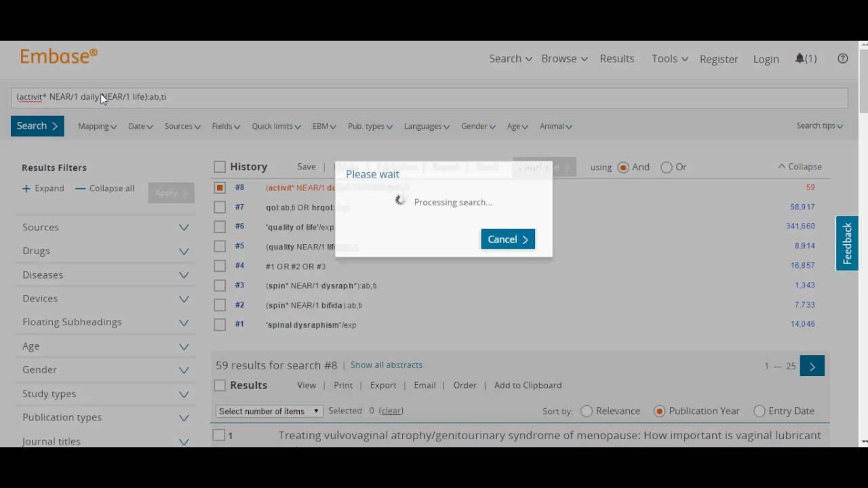Sort results by Relevance
Image resolution: width=868 pixels, height=488 pixels.
[587, 411]
